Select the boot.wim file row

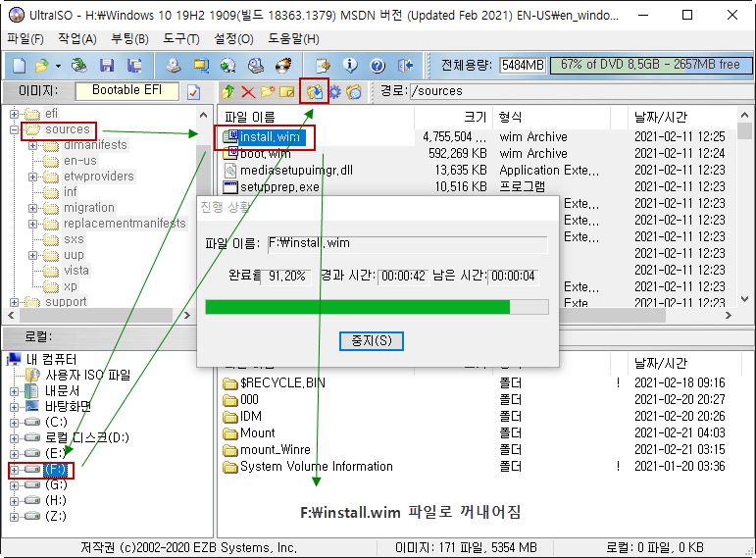(x=265, y=154)
